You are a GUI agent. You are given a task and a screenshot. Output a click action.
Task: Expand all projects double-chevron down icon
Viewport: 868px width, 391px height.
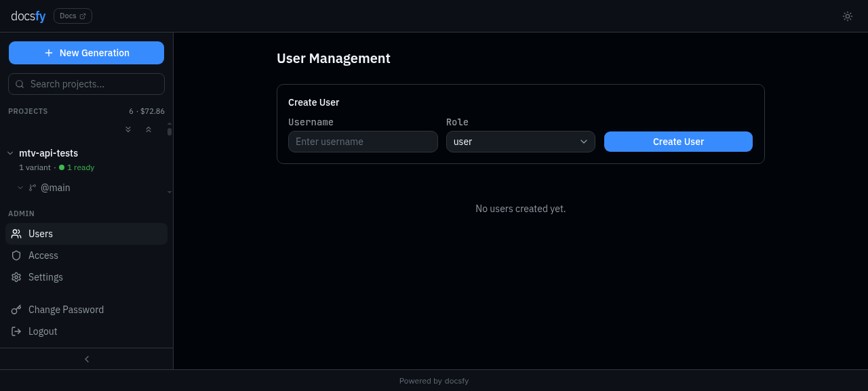click(x=128, y=129)
